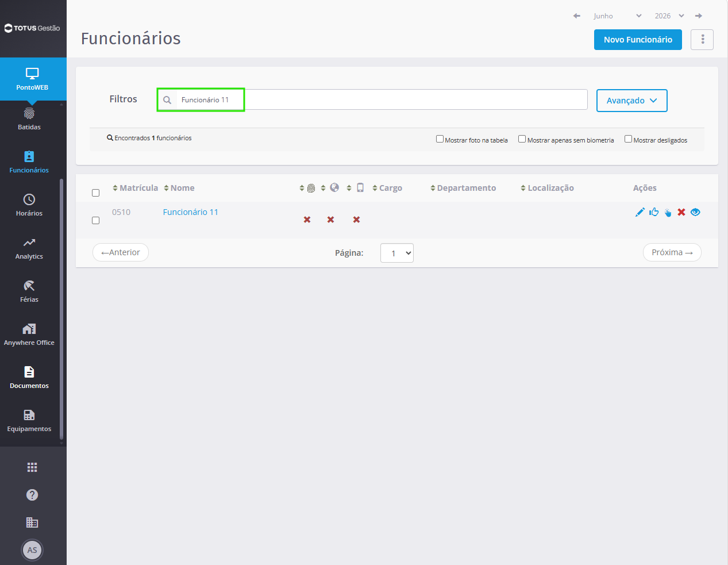Click matrícula value 0510
The image size is (728, 565).
[x=121, y=212]
